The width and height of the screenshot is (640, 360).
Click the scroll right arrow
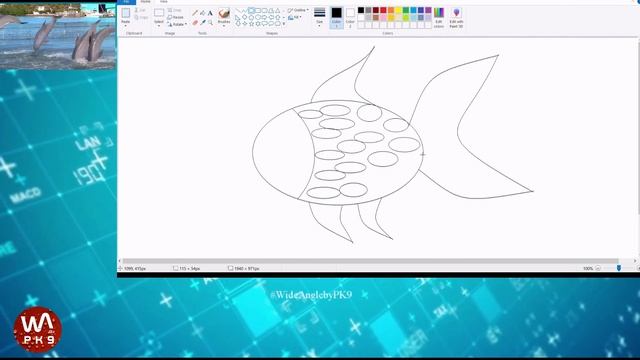click(x=635, y=261)
